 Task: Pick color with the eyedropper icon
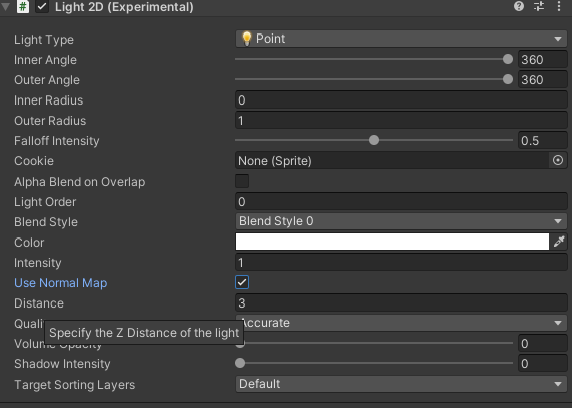pyautogui.click(x=559, y=242)
